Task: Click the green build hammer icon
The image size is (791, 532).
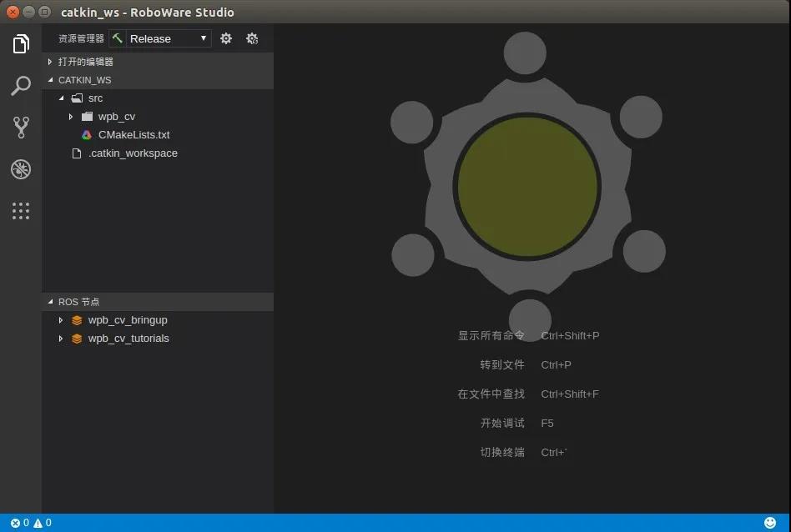Action: 117,38
